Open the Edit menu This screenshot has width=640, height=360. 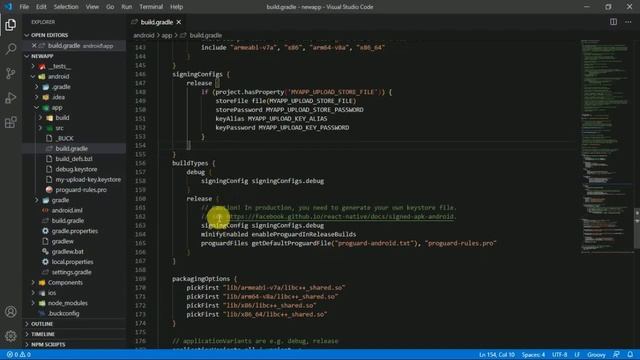41,7
